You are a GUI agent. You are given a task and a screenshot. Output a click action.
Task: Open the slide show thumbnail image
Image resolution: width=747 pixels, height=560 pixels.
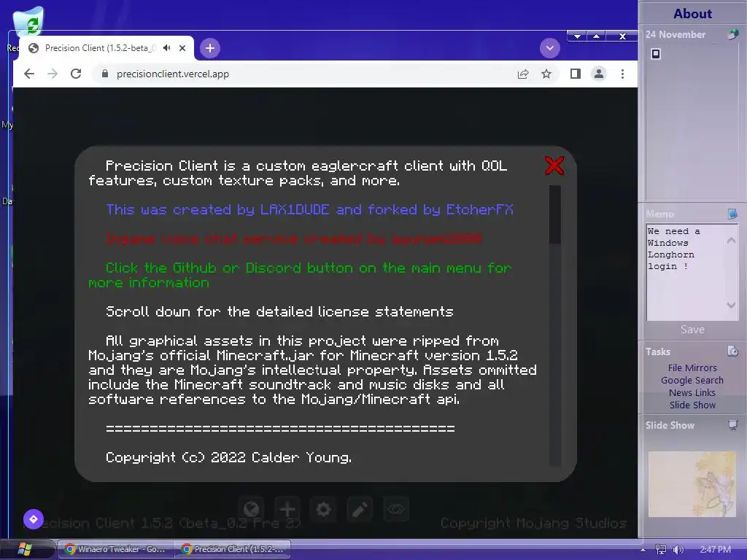coord(692,484)
